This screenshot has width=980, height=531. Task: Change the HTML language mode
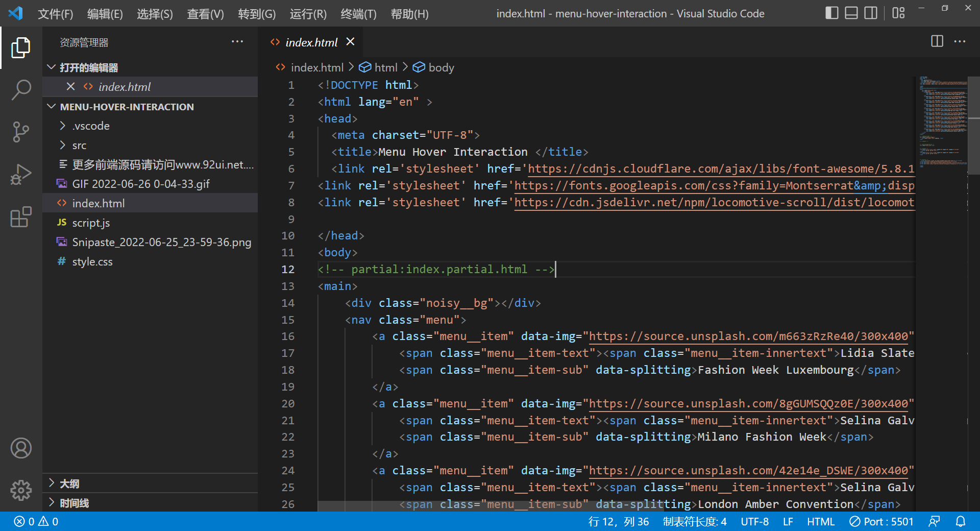tap(820, 521)
